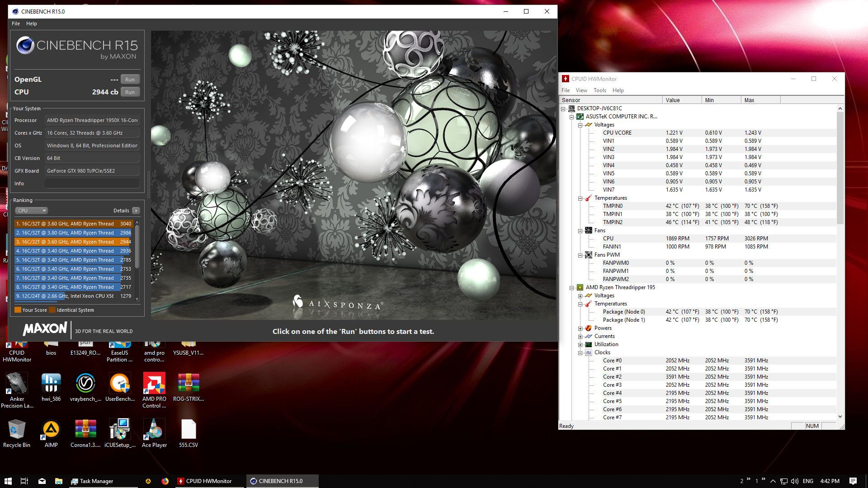Open the Action Center notifications icon
The height and width of the screenshot is (488, 868).
click(853, 481)
